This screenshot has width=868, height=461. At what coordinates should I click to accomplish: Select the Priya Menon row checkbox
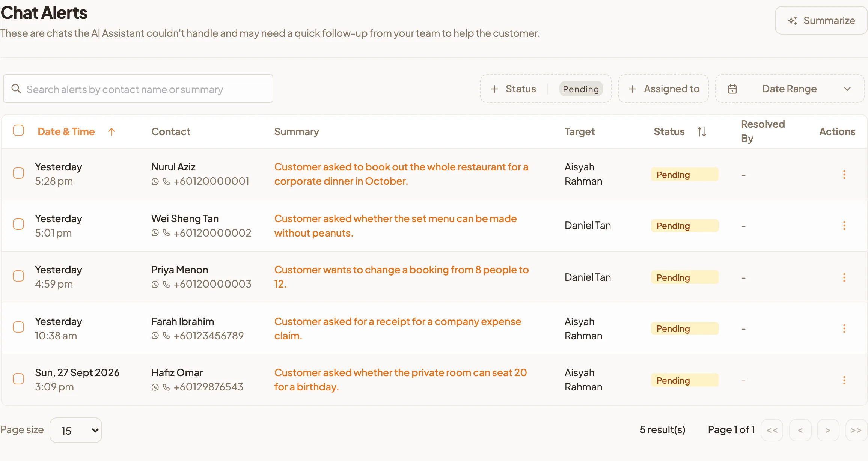[18, 276]
